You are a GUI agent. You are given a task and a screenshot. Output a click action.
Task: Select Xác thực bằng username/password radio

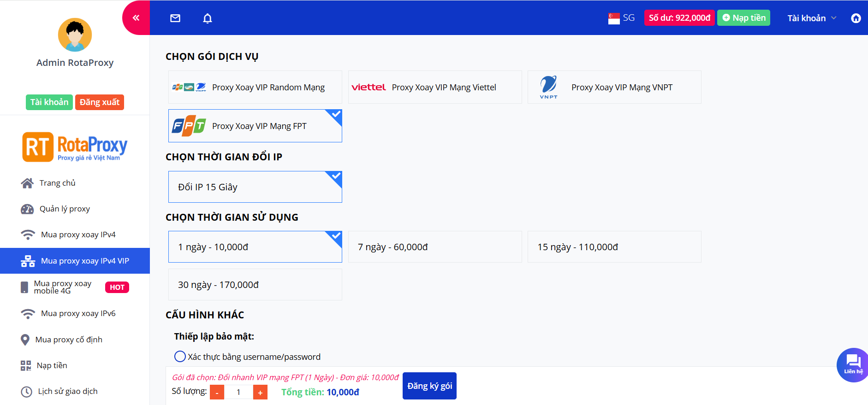(x=180, y=357)
